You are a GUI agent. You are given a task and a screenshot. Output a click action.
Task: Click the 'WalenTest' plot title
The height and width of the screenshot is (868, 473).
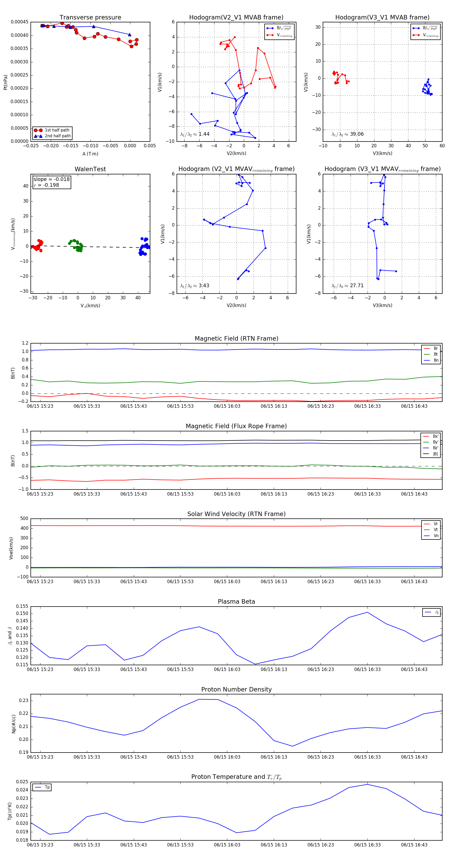tap(90, 169)
